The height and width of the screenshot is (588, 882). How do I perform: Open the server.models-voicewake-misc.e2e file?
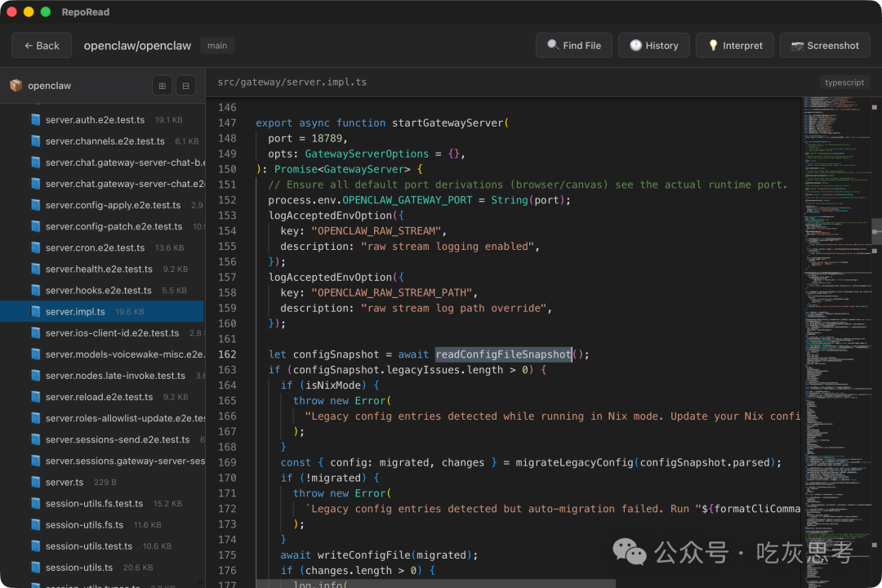102,354
